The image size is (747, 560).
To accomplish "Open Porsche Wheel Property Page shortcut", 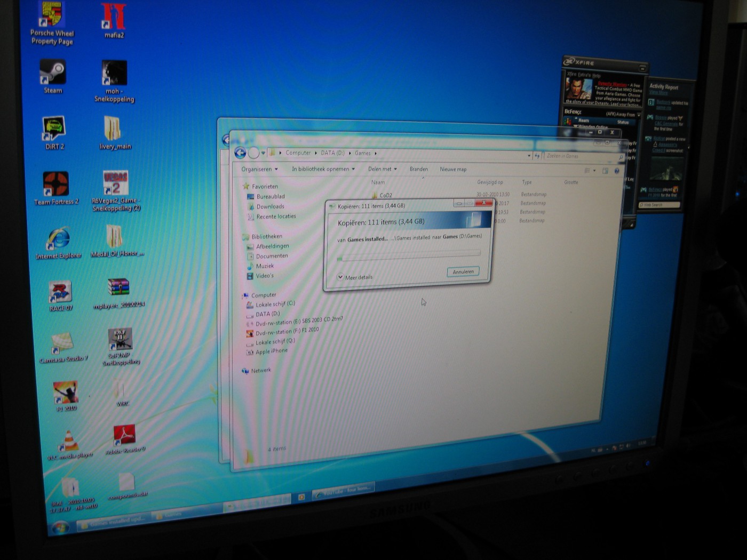I will click(52, 22).
